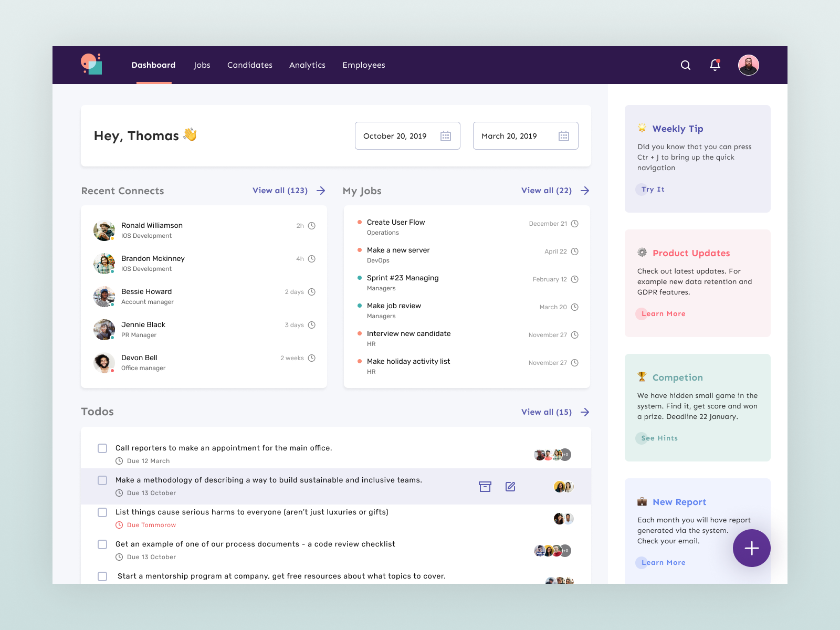
Task: Open Ronald Williamson's avatar
Action: 104,230
